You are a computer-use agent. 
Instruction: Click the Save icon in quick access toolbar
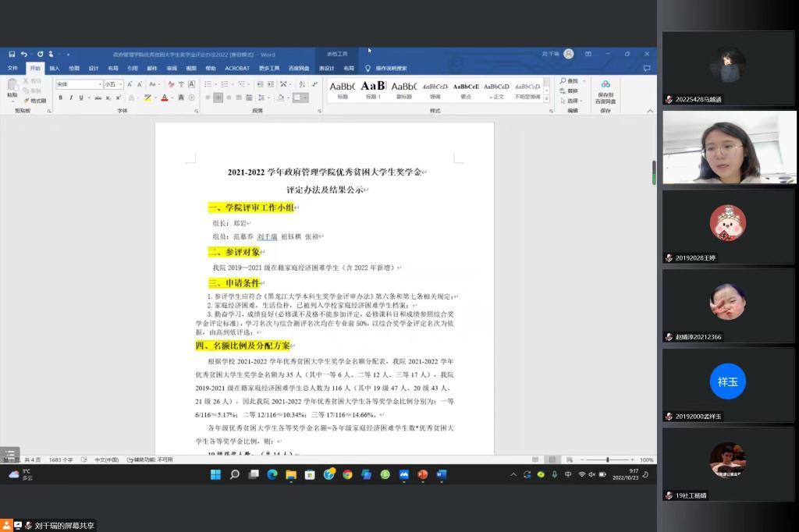click(12, 55)
